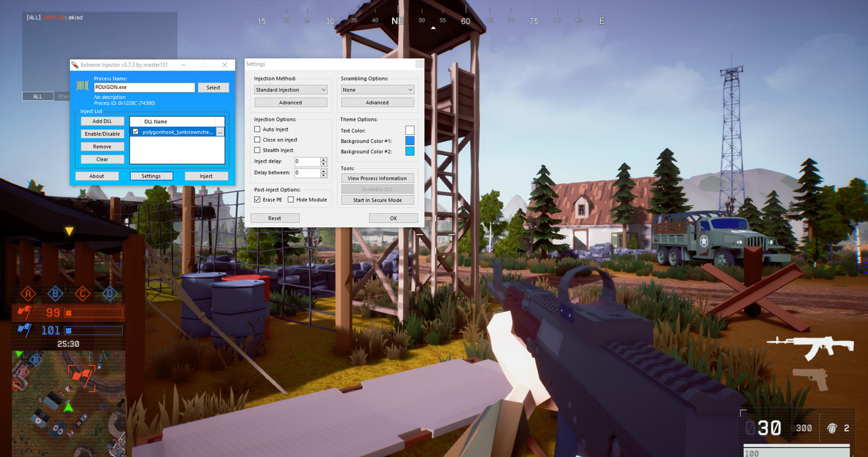This screenshot has height=457, width=868.
Task: Click capture point B diamond icon above scores
Action: tap(55, 294)
